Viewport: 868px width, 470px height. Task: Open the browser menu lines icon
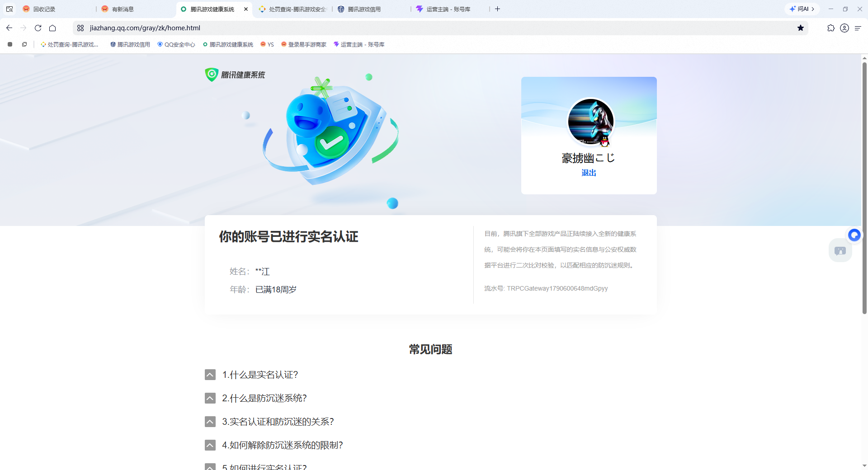pos(858,28)
